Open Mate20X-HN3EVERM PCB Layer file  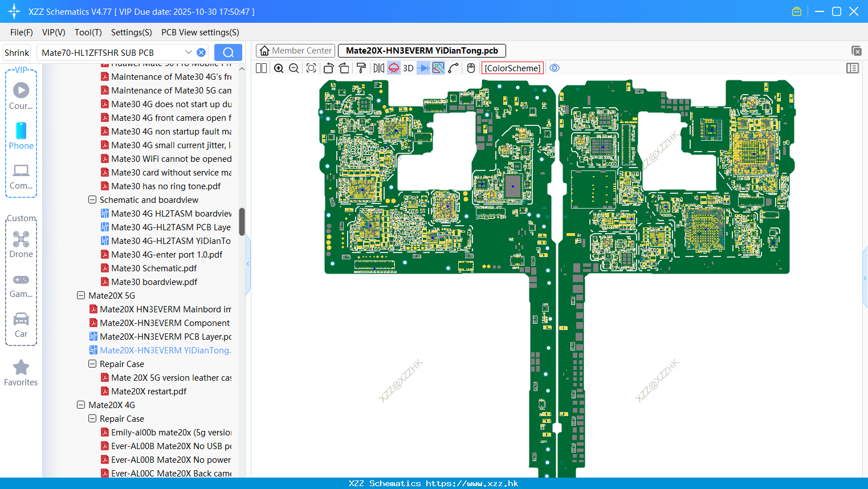pos(160,337)
